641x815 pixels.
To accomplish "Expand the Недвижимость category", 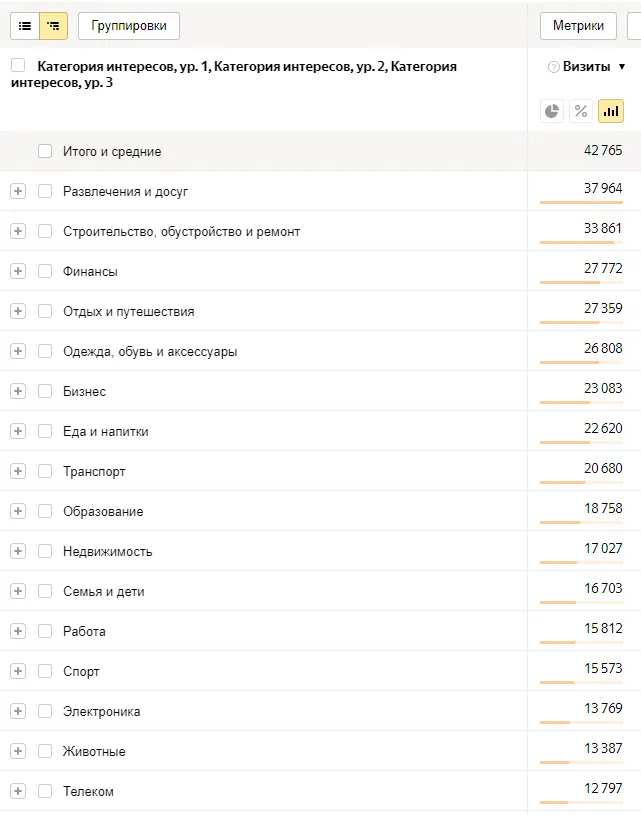I will click(18, 551).
